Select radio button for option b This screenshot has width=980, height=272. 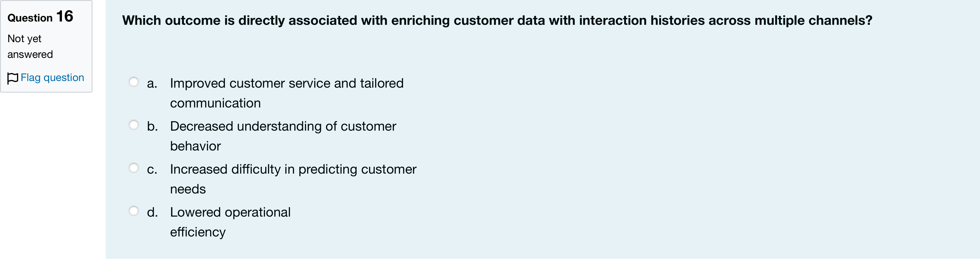[x=134, y=125]
